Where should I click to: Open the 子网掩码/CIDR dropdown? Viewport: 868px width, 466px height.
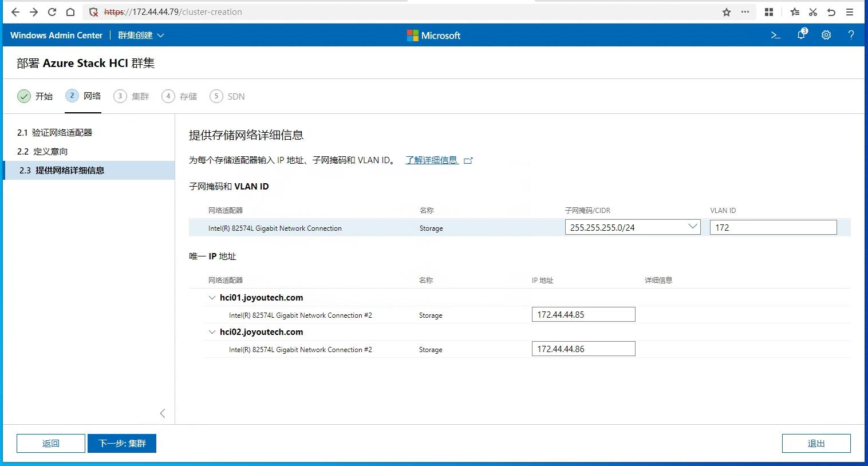(633, 227)
